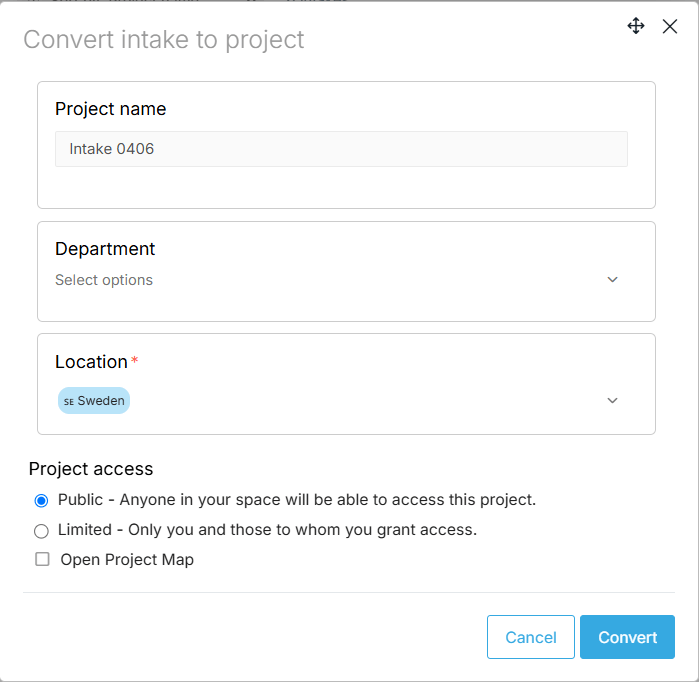699x682 pixels.
Task: Select the Limited project access radio button
Action: coord(42,531)
